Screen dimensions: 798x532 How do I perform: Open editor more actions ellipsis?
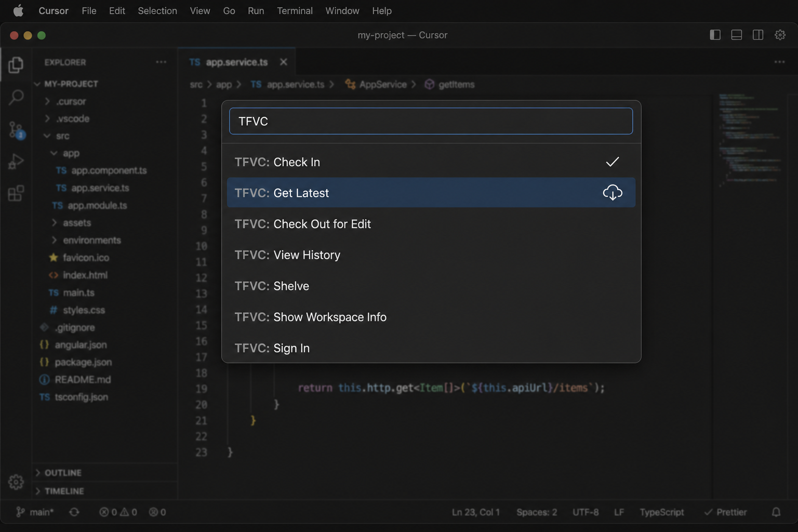point(779,62)
